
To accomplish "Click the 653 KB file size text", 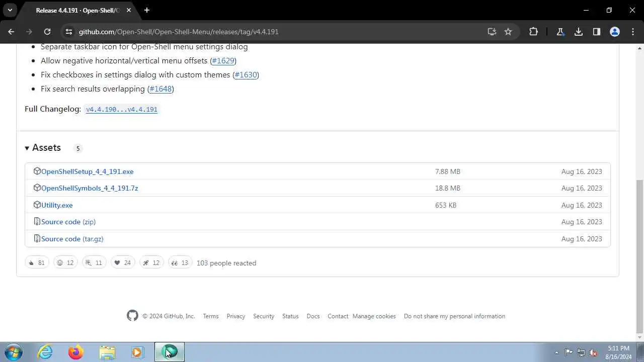I will click(446, 205).
